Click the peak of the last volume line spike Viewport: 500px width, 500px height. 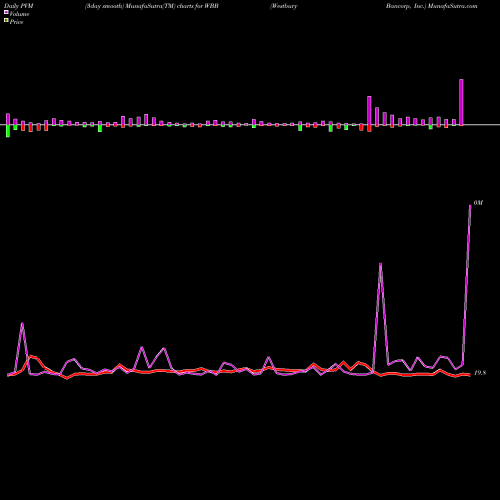(x=470, y=206)
